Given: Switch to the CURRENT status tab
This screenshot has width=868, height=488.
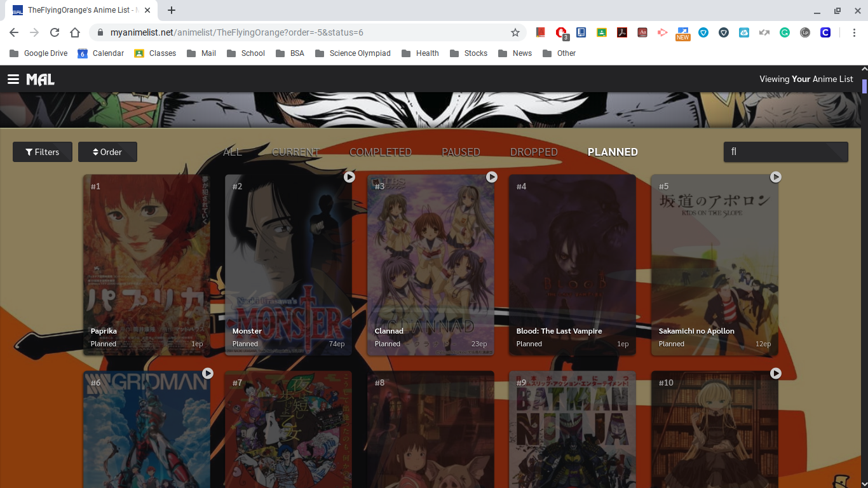Looking at the screenshot, I should (295, 152).
